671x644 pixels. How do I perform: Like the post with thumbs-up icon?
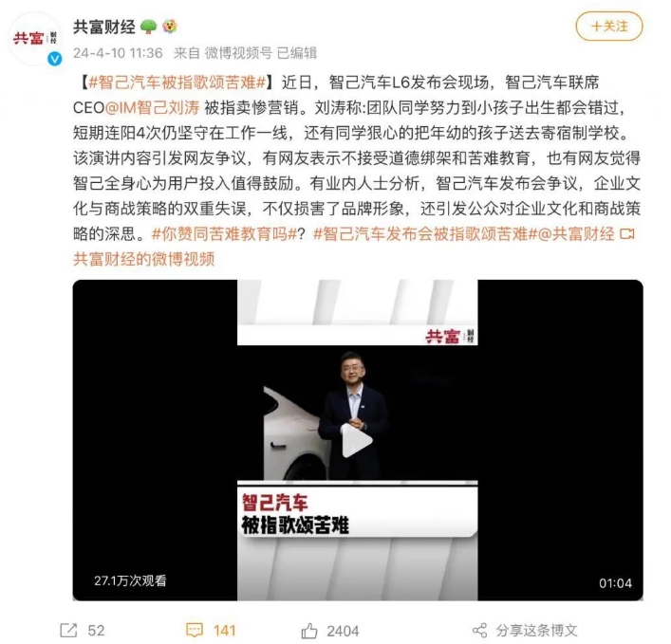[309, 631]
